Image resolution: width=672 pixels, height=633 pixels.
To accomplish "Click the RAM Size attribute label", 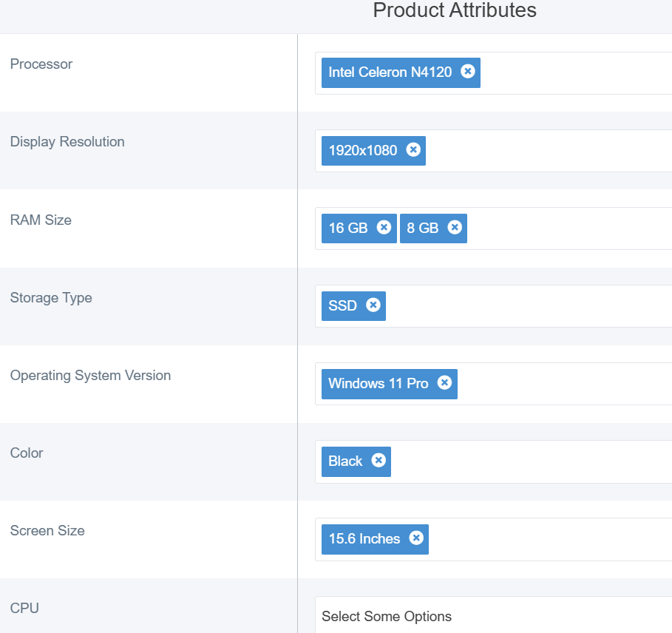I will 41,220.
